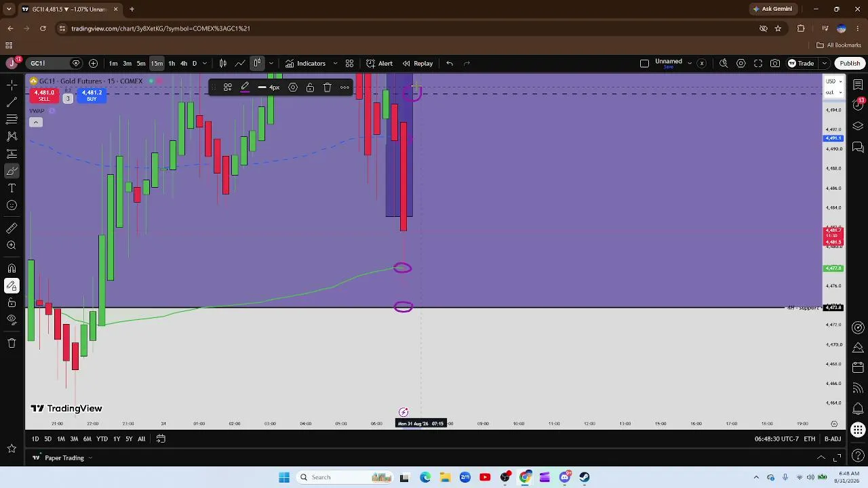The height and width of the screenshot is (488, 868).
Task: Open the layout setup square icon
Action: pos(644,63)
